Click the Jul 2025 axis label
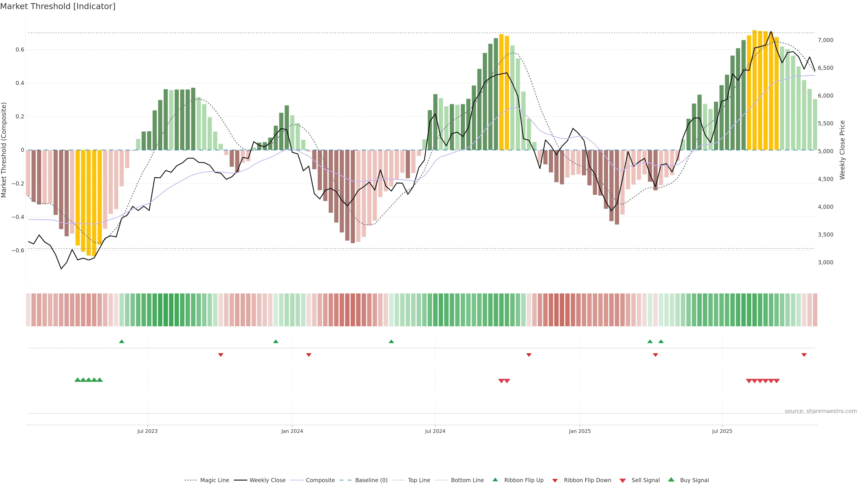The image size is (868, 488). coord(722,431)
